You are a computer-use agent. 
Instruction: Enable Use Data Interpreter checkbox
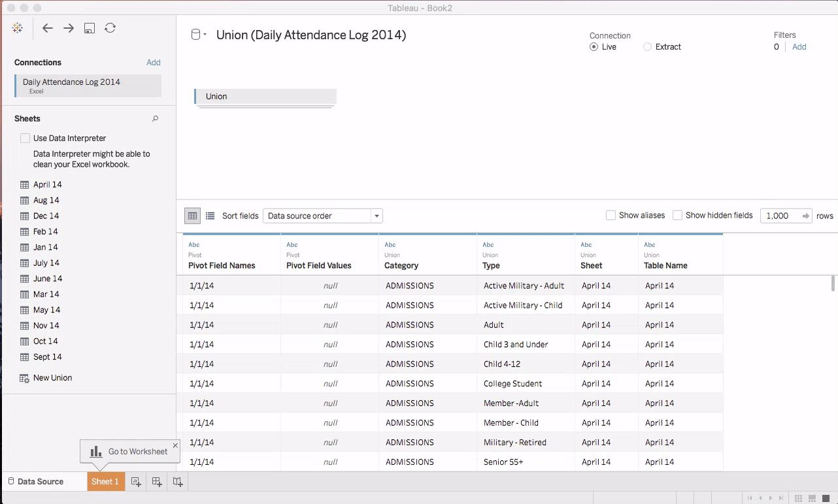(25, 139)
